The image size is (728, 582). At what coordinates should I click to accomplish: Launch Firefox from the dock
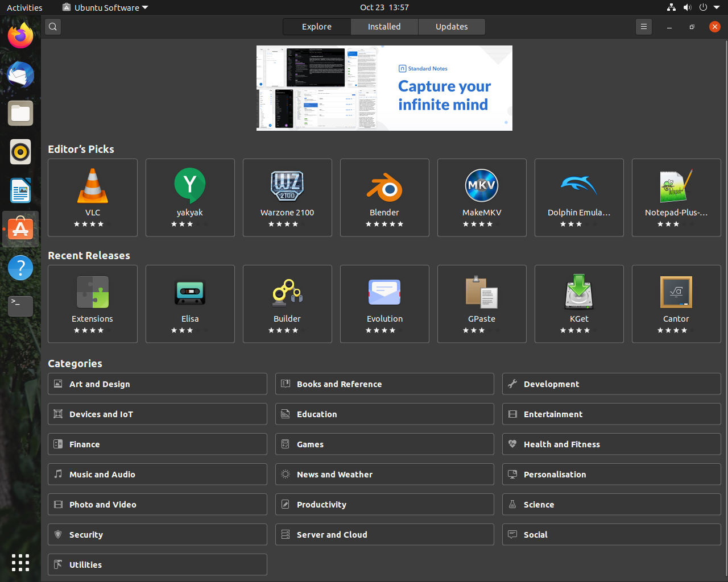[20, 36]
